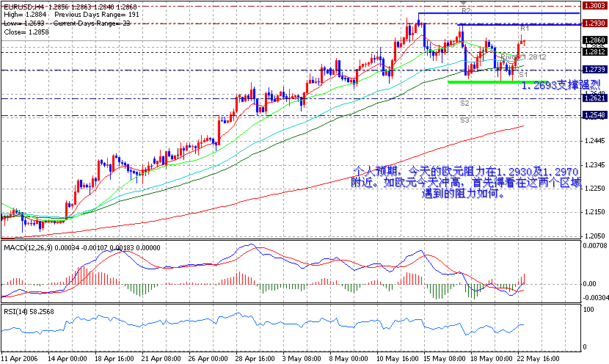Viewport: 609px width, 364px height.
Task: Select the Chinese forecast text mentioning 1.2930及1.2970
Action: pos(466,182)
